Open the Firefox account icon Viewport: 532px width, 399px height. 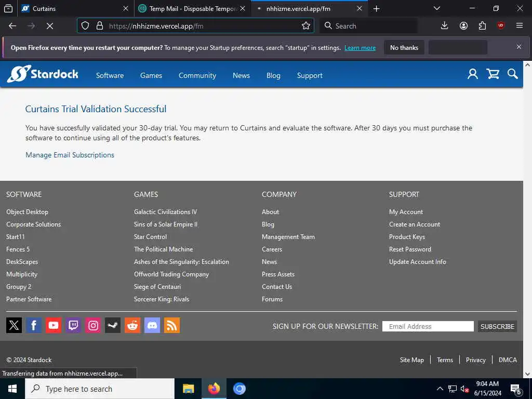(463, 26)
